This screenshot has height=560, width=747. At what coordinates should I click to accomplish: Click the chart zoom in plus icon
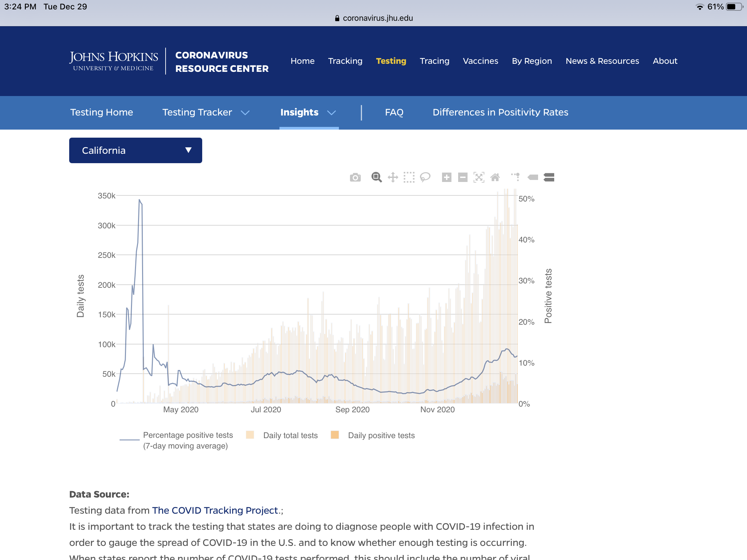point(446,177)
